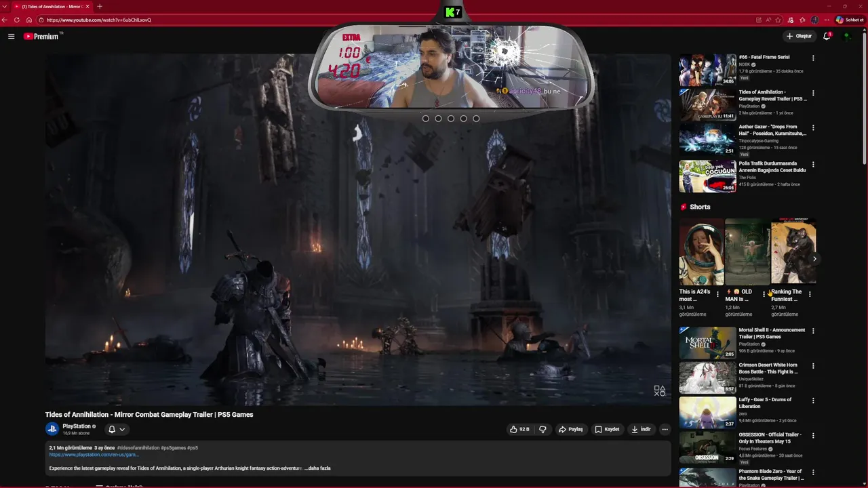The width and height of the screenshot is (868, 488).
Task: Open options for #66 Fatal Frame Serisi
Action: [x=813, y=58]
